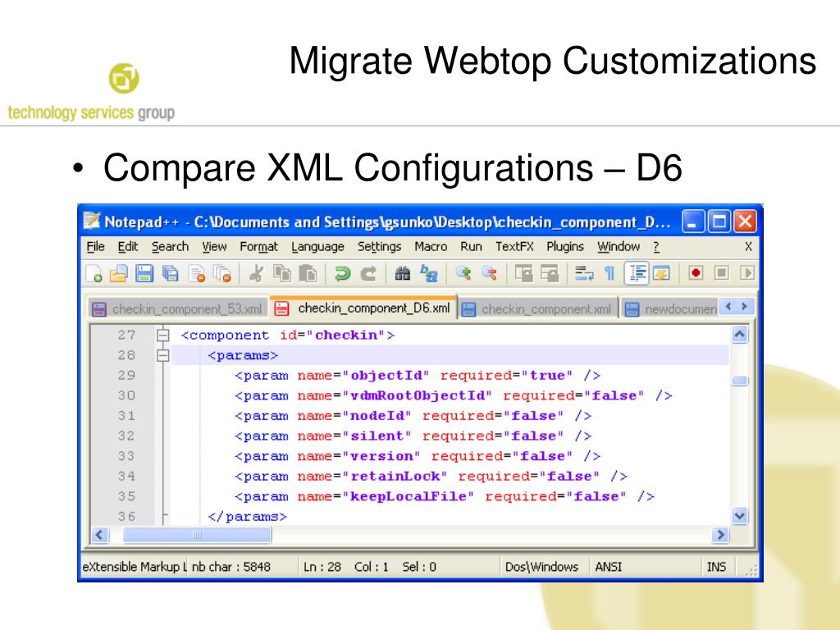Click the Close All documents icon
This screenshot has height=630, width=840.
[x=222, y=274]
